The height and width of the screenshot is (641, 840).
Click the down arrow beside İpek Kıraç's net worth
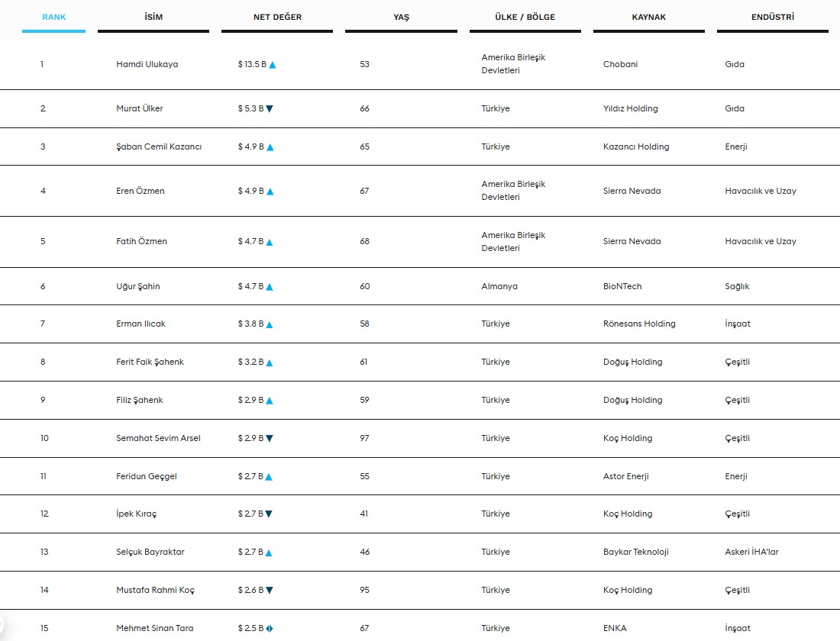coord(269,514)
